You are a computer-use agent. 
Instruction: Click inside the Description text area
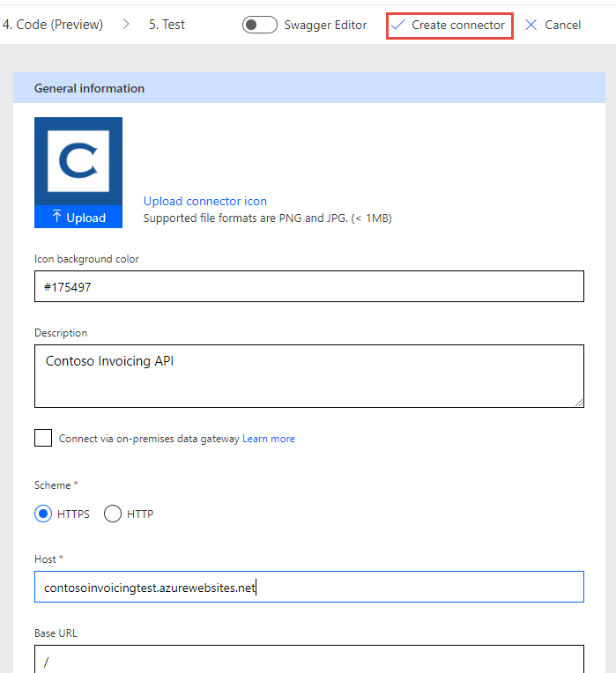(309, 376)
